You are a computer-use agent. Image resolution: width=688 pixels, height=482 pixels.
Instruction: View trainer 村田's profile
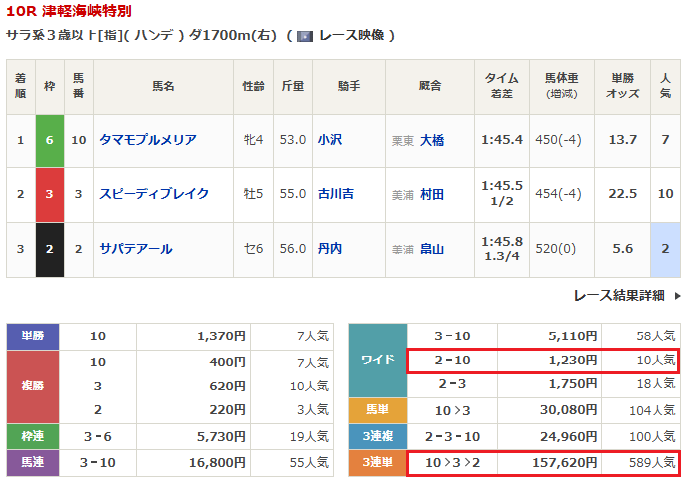pyautogui.click(x=432, y=195)
